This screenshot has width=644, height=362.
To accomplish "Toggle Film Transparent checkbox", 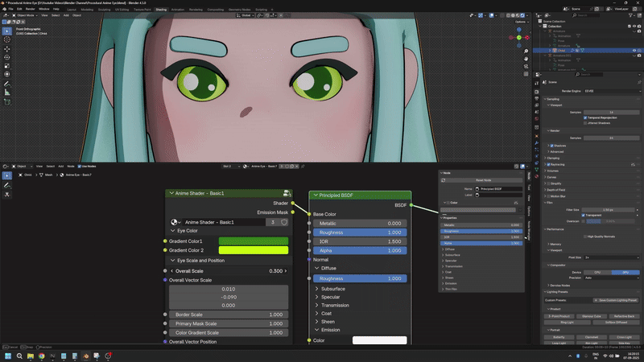I will point(583,215).
